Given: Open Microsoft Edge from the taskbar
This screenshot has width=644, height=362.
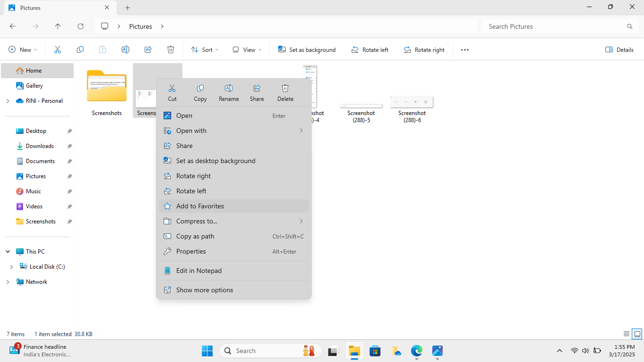Looking at the screenshot, I should 416,351.
